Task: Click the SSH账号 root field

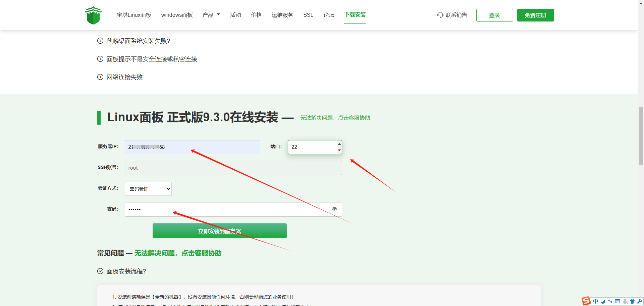Action: pyautogui.click(x=233, y=168)
